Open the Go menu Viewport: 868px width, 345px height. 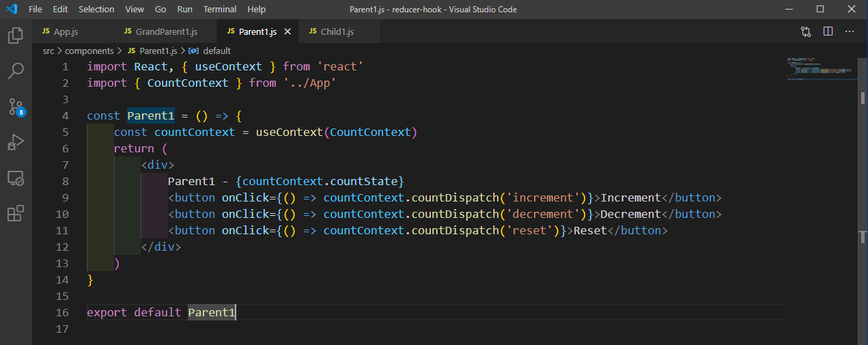click(160, 9)
